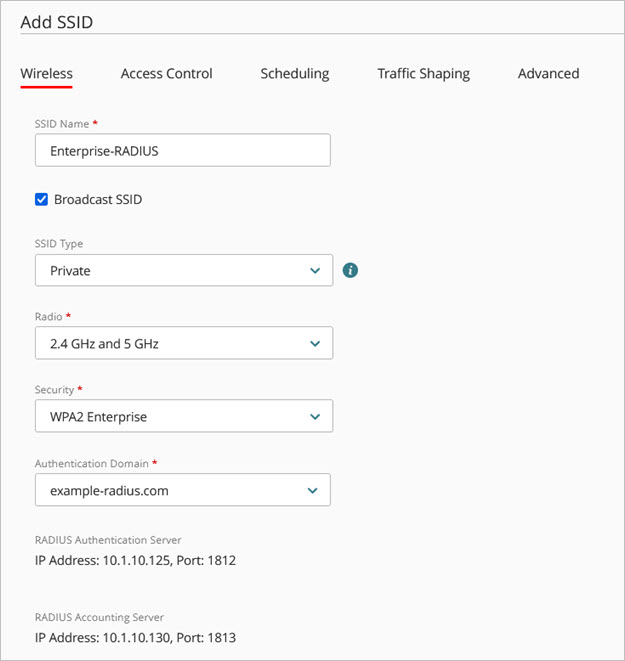The width and height of the screenshot is (625, 661).
Task: Click the SSID Name field containing Enterprise-RADIUS
Action: click(182, 150)
